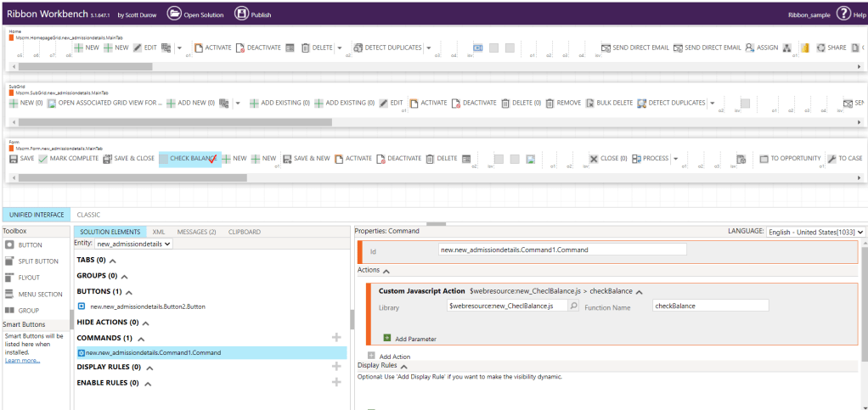Select the Flyout tool in Toolbox

(30, 277)
